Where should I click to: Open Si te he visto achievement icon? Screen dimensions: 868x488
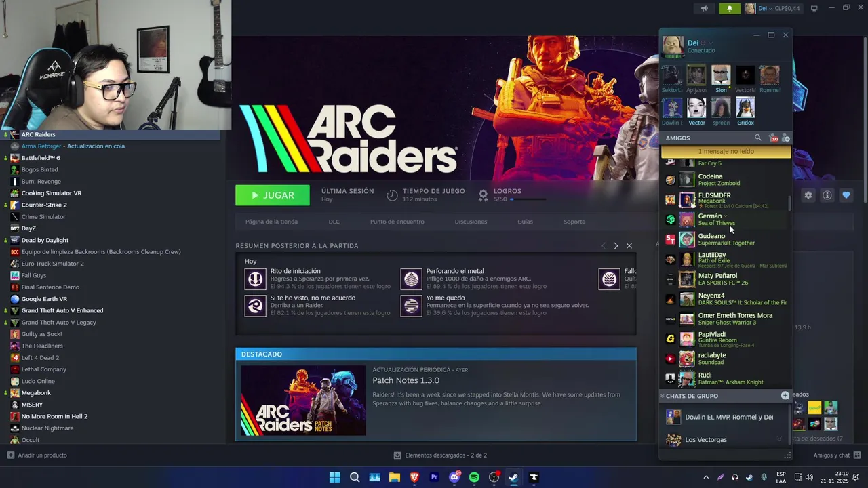pos(255,306)
